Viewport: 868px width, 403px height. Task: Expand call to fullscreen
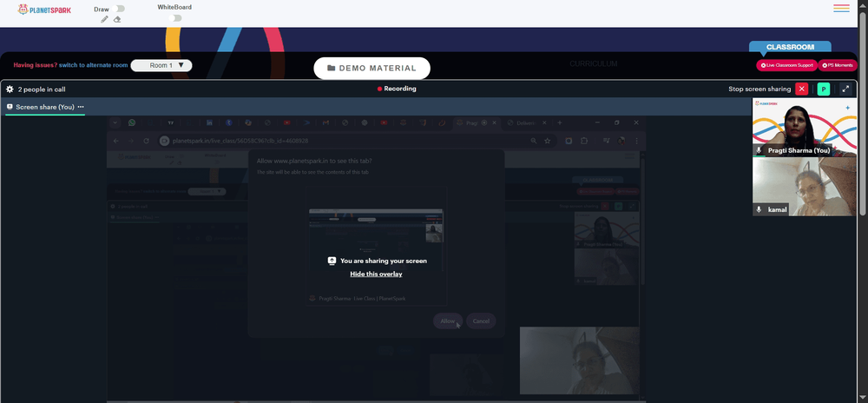(x=845, y=89)
